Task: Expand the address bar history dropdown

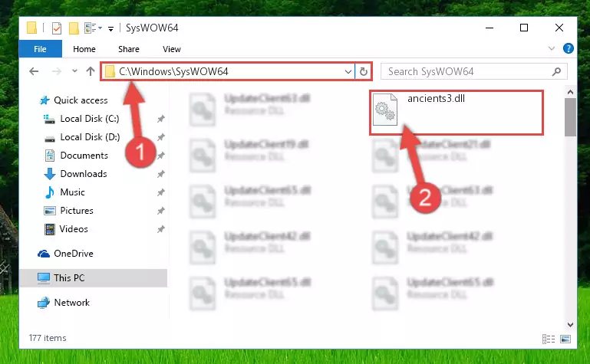Action: point(348,71)
